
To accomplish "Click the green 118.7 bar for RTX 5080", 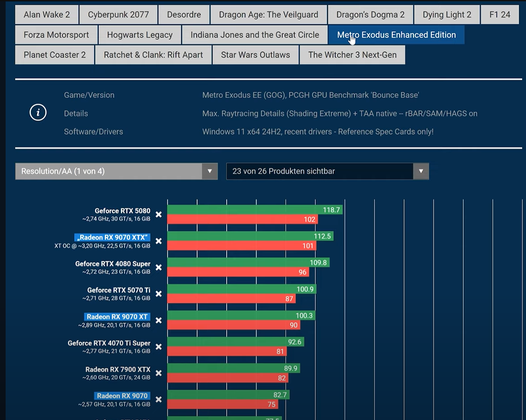I will (255, 210).
